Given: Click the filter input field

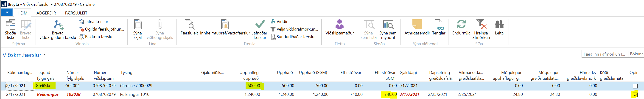Looking at the screenshot, I should coord(604,54).
